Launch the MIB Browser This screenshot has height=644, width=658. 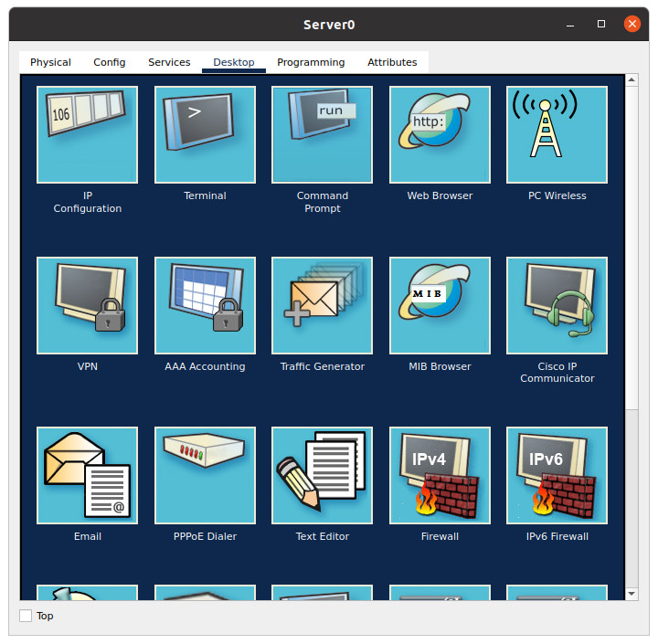(x=440, y=305)
